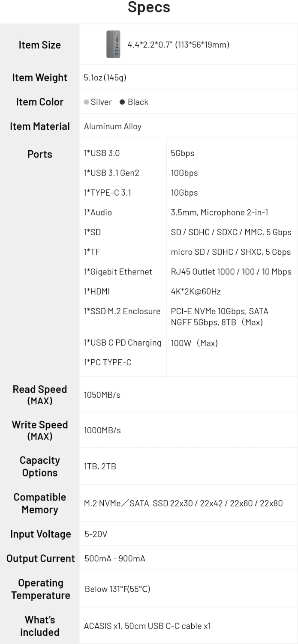The height and width of the screenshot is (644, 298).
Task: Click the Item Size row label
Action: tap(39, 45)
